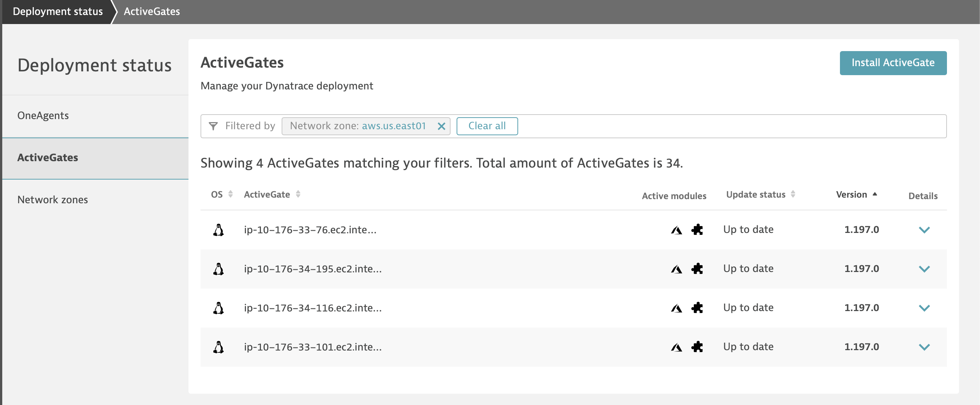
Task: Click Azure module icon in ip-10-176-33-76 row
Action: click(x=676, y=230)
